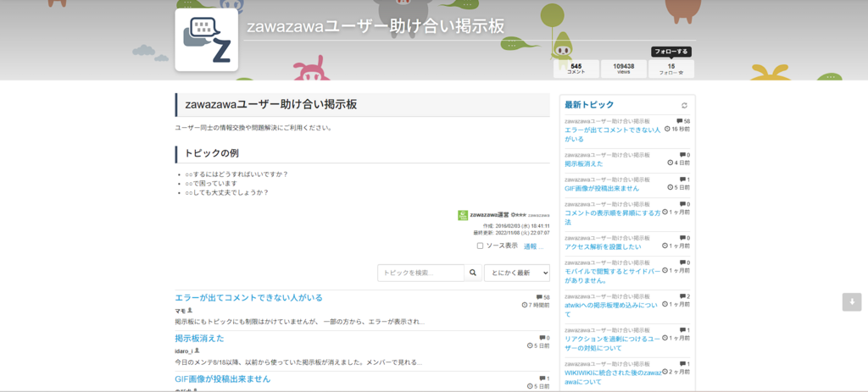The width and height of the screenshot is (868, 392).
Task: Click the 109438 views counter
Action: pyautogui.click(x=623, y=69)
